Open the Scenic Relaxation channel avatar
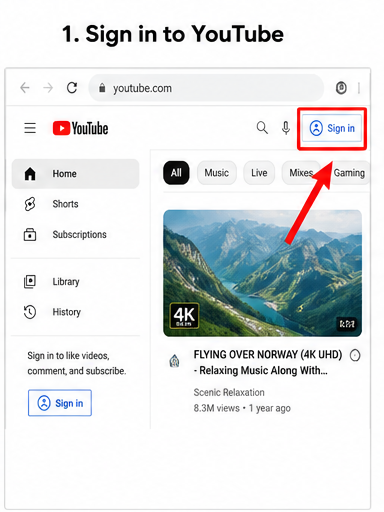This screenshot has height=512, width=384. pyautogui.click(x=174, y=361)
